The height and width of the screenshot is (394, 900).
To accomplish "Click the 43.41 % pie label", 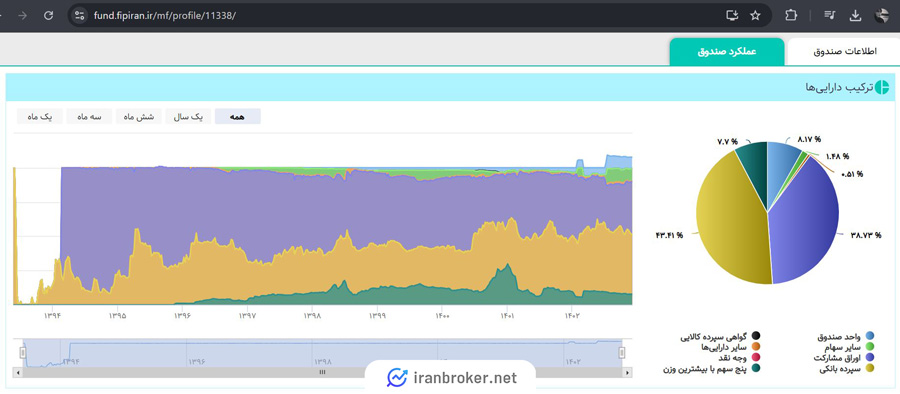I will tap(668, 235).
